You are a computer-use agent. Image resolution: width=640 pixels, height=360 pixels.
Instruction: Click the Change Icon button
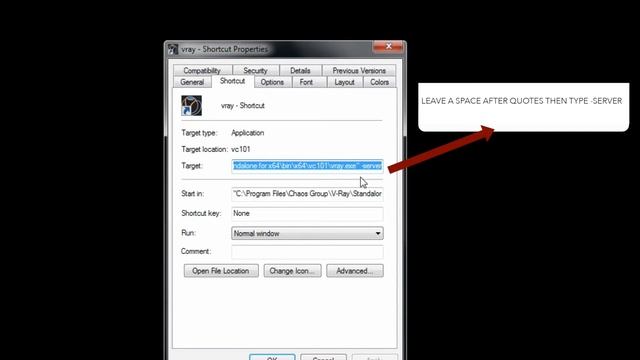[292, 271]
